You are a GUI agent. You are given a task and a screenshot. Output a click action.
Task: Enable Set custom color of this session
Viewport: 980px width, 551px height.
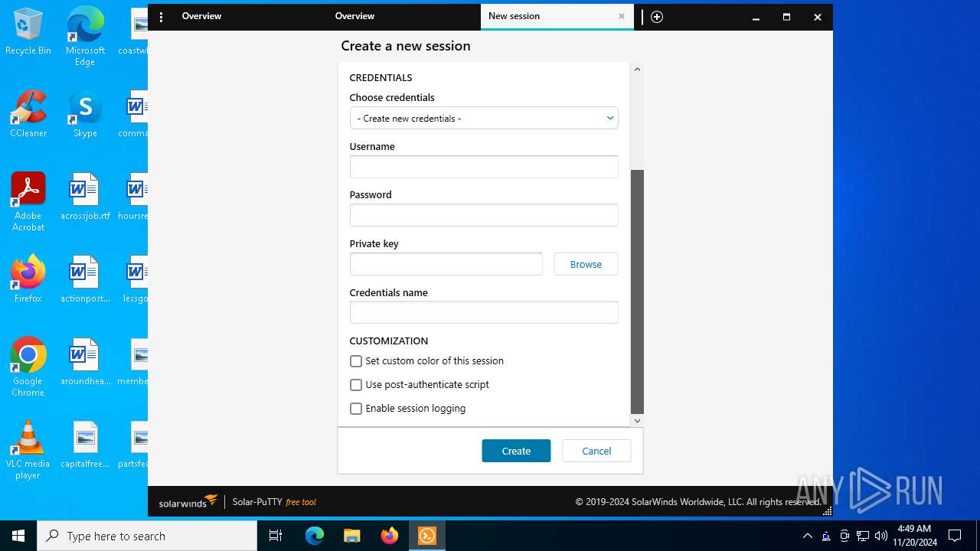(356, 361)
